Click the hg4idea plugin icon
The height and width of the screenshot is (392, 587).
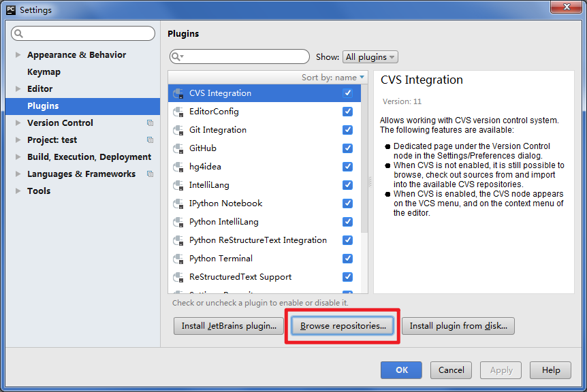point(178,167)
